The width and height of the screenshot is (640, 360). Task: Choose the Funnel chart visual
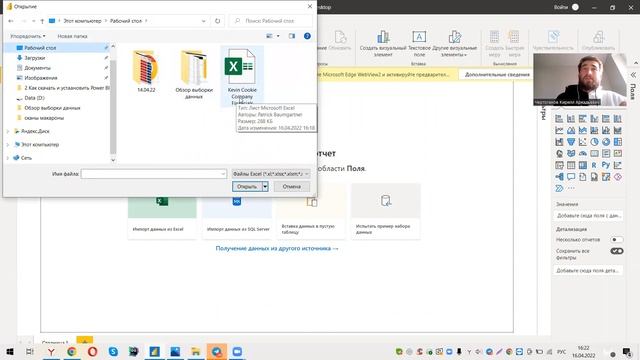tap(571, 142)
